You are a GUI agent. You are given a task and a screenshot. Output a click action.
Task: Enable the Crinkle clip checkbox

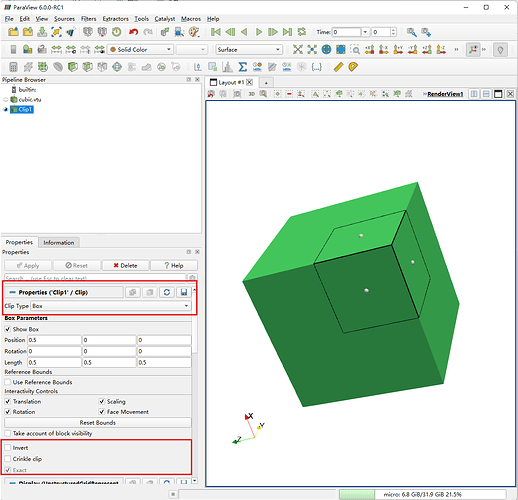click(8, 459)
